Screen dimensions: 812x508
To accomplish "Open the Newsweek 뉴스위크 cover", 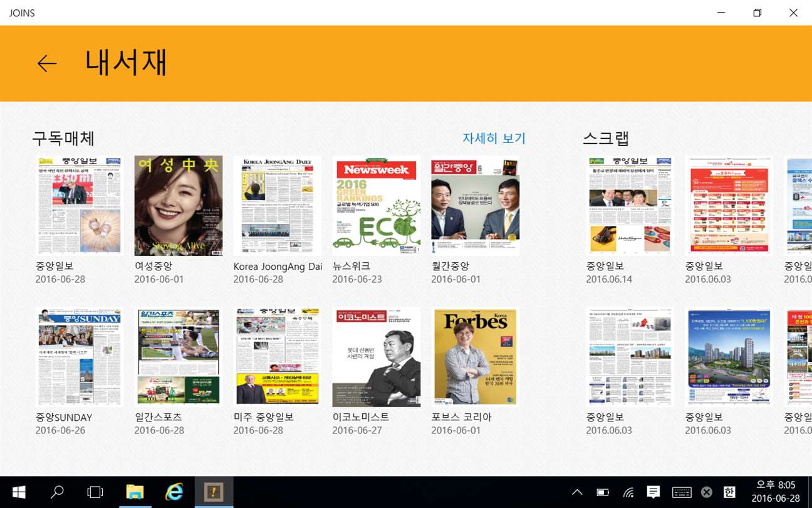I will coord(376,205).
